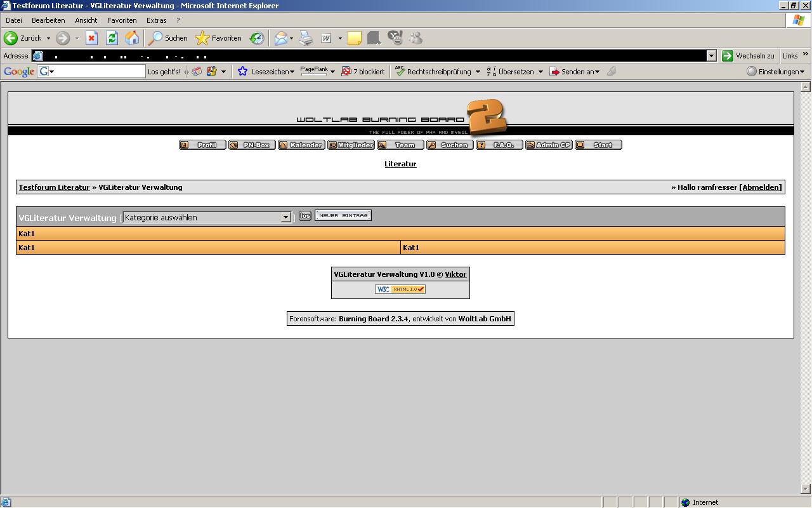The width and height of the screenshot is (812, 508).
Task: Open the Ansicht menu
Action: pyautogui.click(x=86, y=20)
